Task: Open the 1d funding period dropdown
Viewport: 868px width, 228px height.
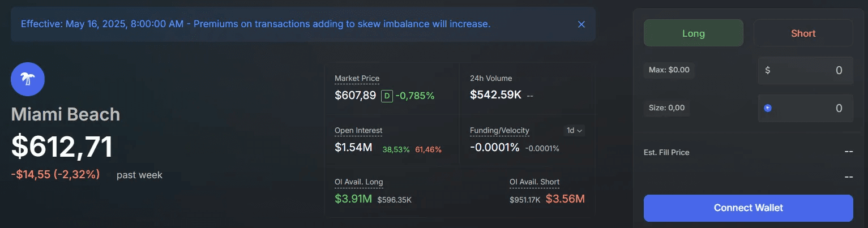Action: tap(575, 131)
